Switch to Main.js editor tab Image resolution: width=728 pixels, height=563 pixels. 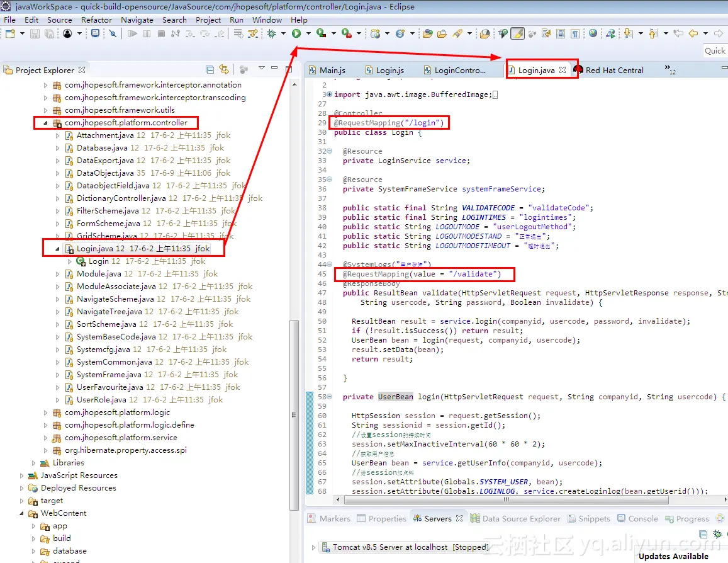tap(327, 70)
